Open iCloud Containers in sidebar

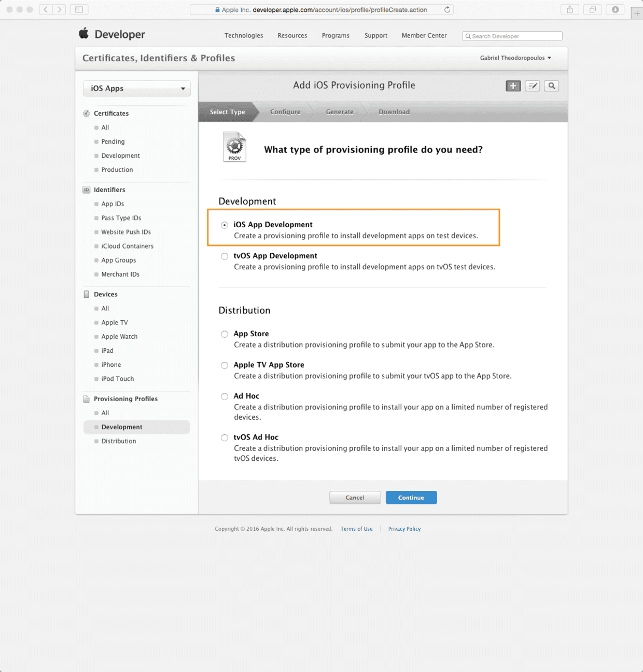pyautogui.click(x=128, y=246)
